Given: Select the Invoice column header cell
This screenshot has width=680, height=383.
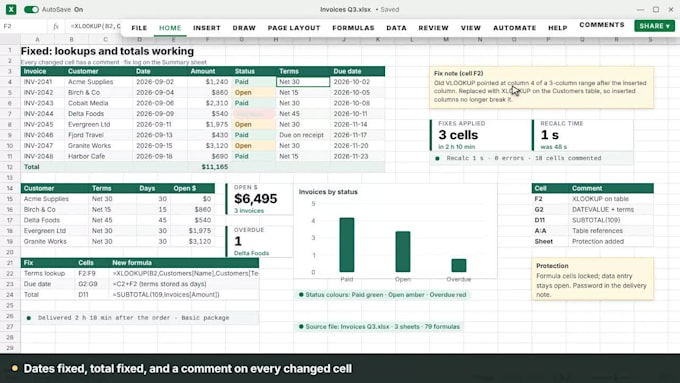Looking at the screenshot, I should (43, 71).
